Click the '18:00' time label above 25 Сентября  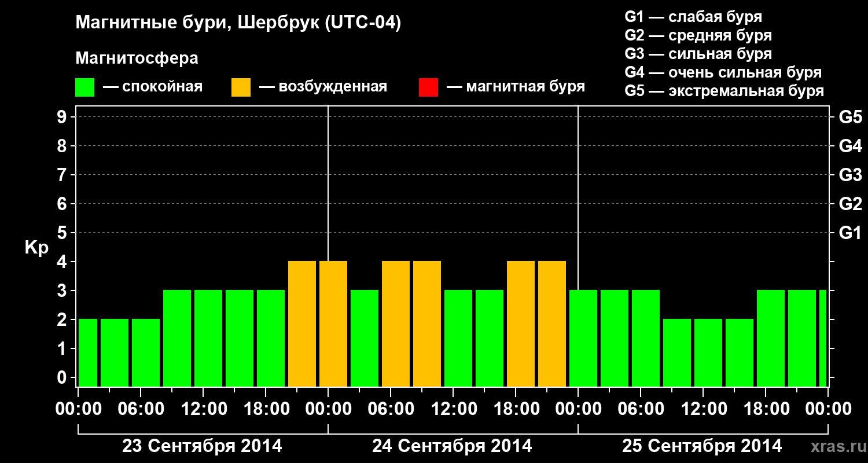(766, 409)
